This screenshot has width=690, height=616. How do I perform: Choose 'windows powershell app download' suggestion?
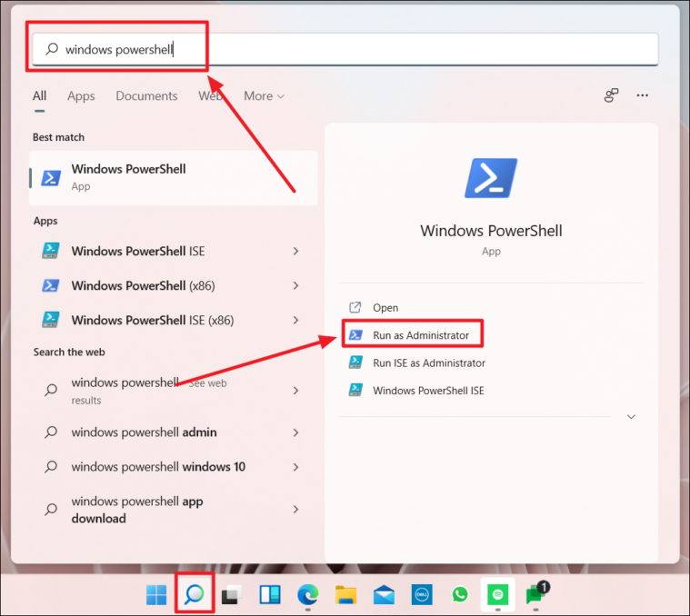137,510
